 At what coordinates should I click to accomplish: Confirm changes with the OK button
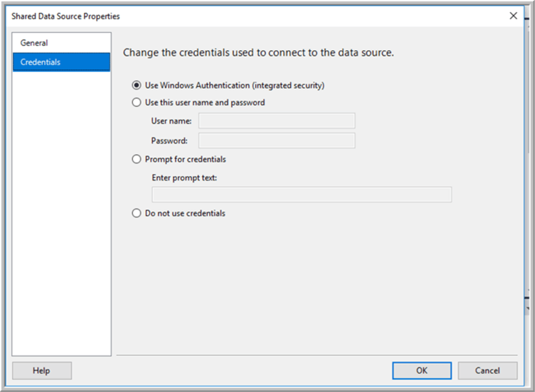(x=422, y=371)
